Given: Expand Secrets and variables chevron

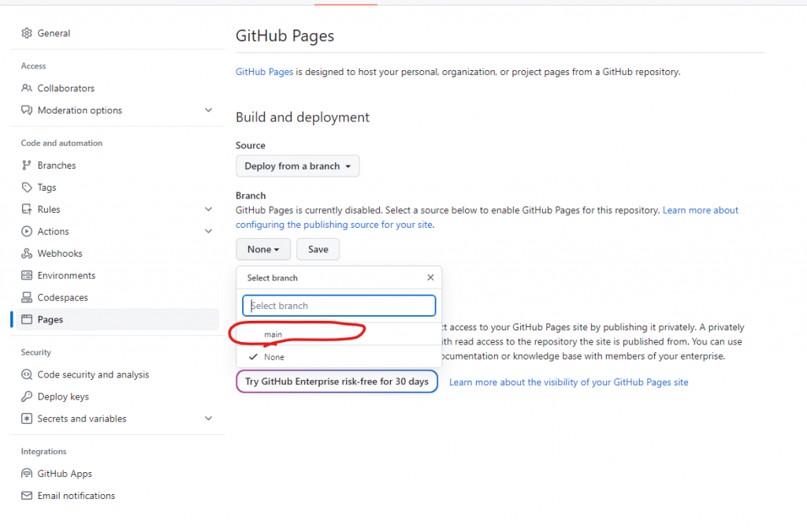Looking at the screenshot, I should (208, 419).
